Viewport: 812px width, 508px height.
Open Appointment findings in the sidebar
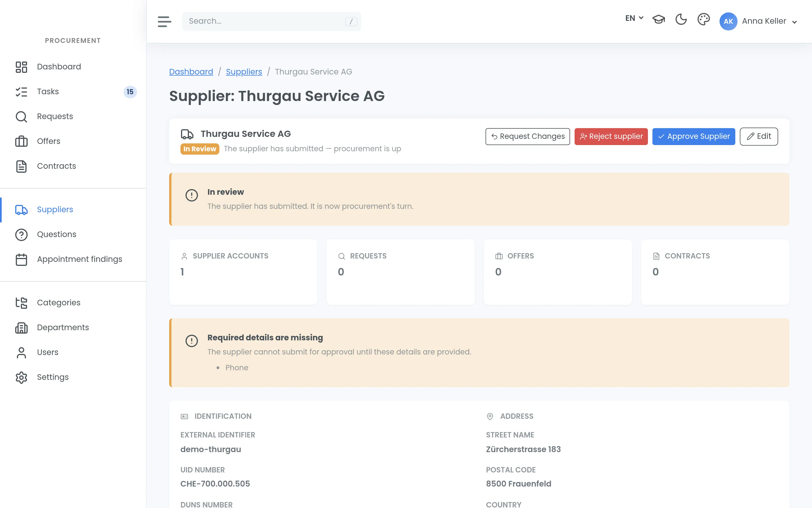pyautogui.click(x=73, y=259)
